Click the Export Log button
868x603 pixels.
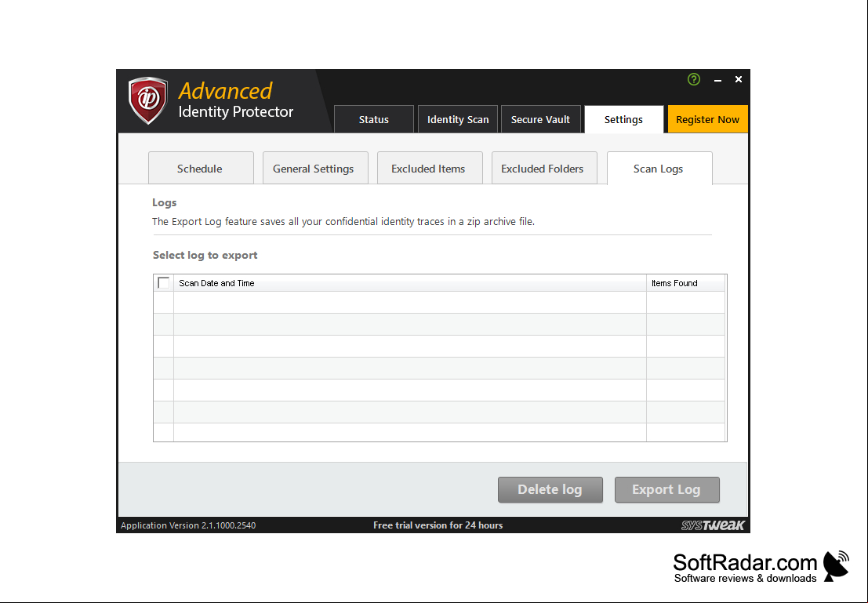(667, 489)
